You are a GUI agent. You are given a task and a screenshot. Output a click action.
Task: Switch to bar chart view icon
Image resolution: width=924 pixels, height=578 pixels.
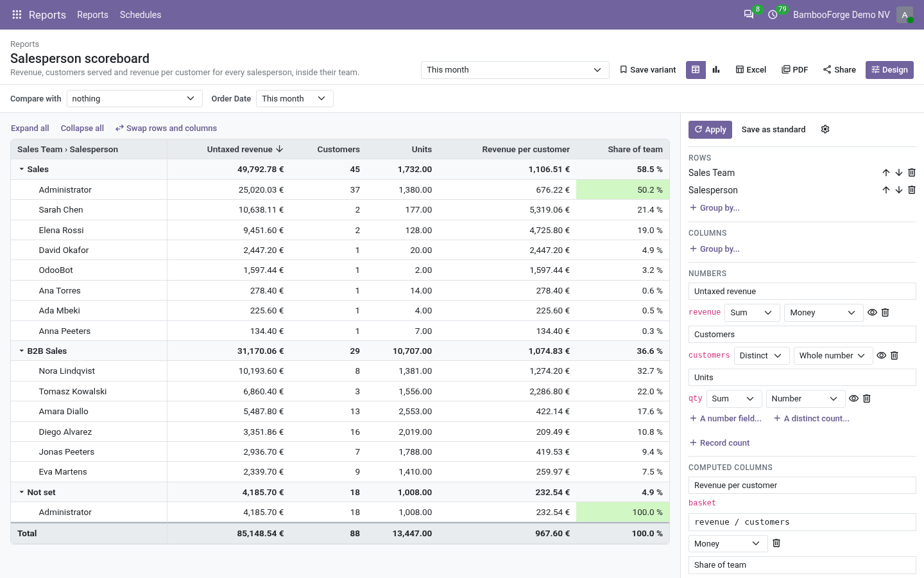[x=716, y=70]
